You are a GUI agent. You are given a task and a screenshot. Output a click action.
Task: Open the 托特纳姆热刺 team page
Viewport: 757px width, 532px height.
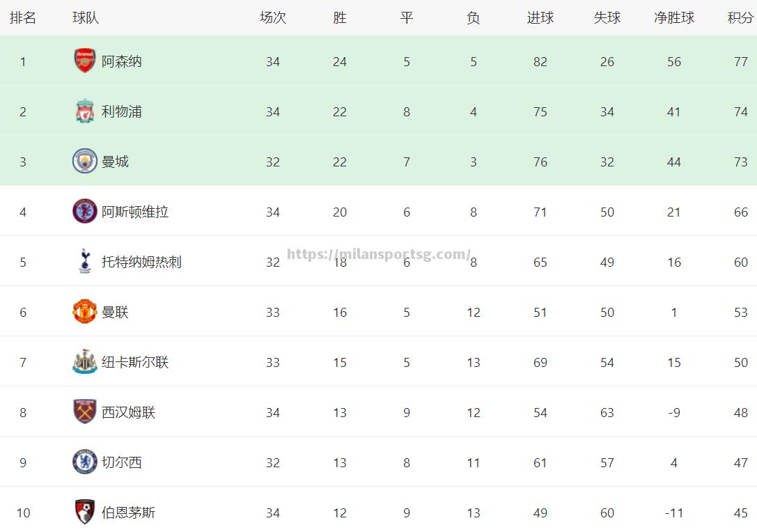(x=141, y=262)
